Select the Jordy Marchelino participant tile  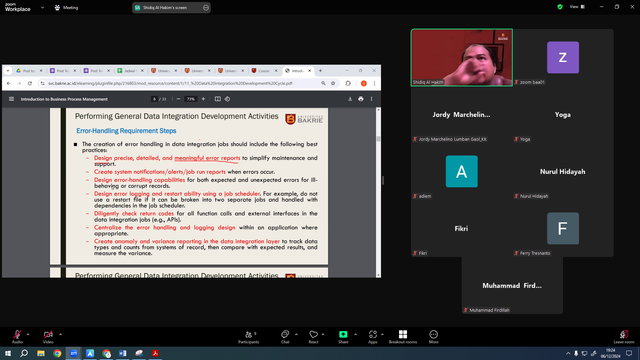462,115
